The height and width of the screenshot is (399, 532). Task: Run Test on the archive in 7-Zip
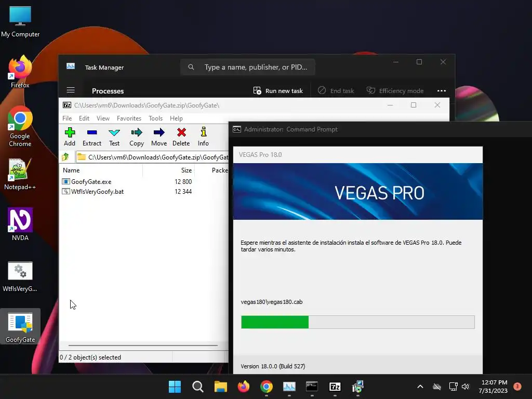(114, 137)
